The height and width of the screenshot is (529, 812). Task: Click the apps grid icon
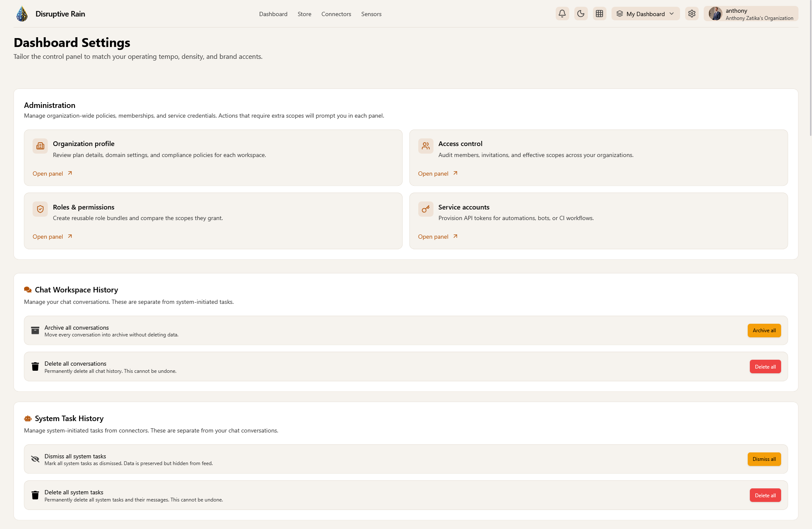(x=599, y=14)
